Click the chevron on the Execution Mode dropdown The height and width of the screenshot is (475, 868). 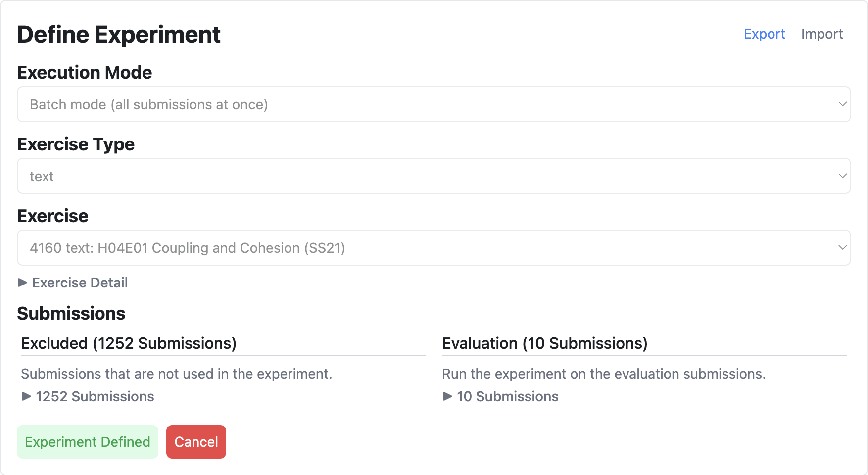[843, 104]
